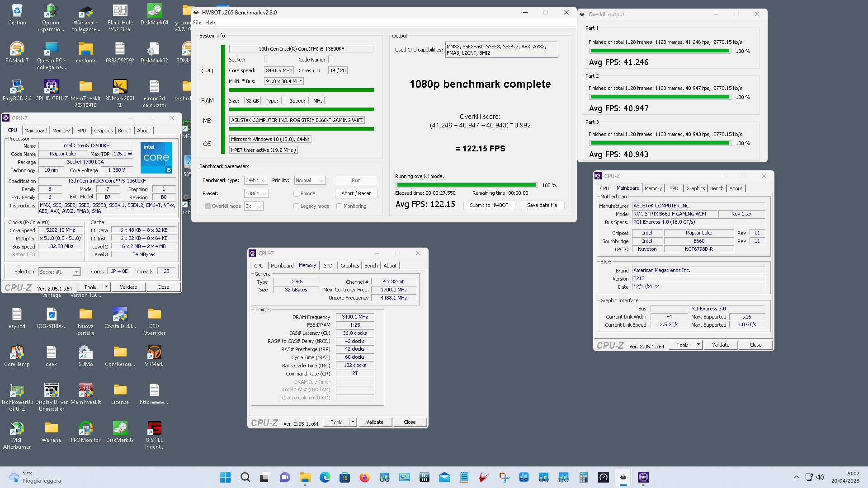
Task: Open About tab in CPU-Z processor window
Action: 144,131
